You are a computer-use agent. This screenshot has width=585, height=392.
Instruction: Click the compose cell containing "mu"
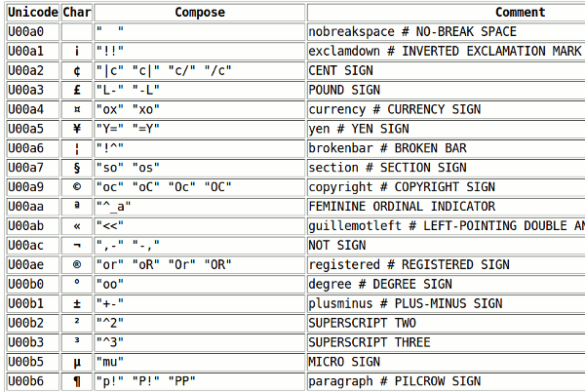200,362
